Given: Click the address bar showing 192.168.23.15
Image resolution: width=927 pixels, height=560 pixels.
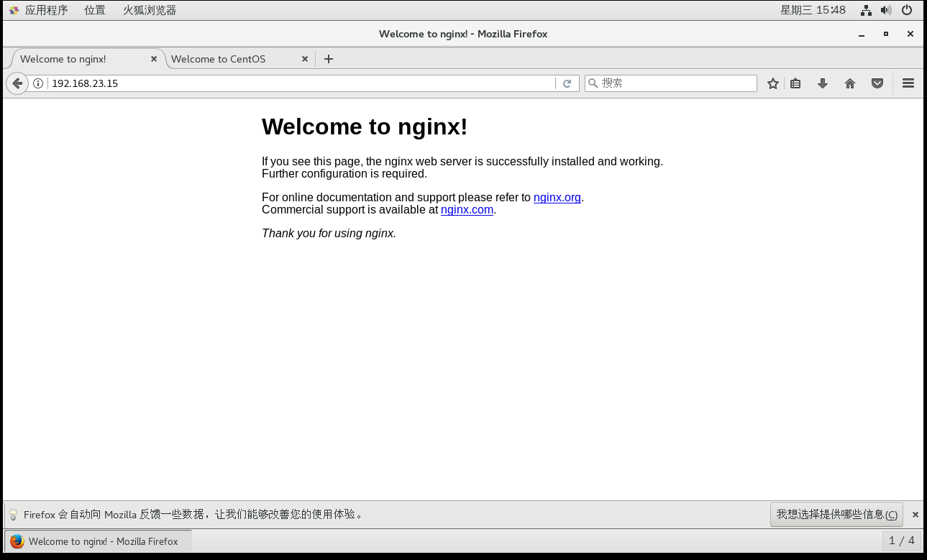Looking at the screenshot, I should click(301, 83).
